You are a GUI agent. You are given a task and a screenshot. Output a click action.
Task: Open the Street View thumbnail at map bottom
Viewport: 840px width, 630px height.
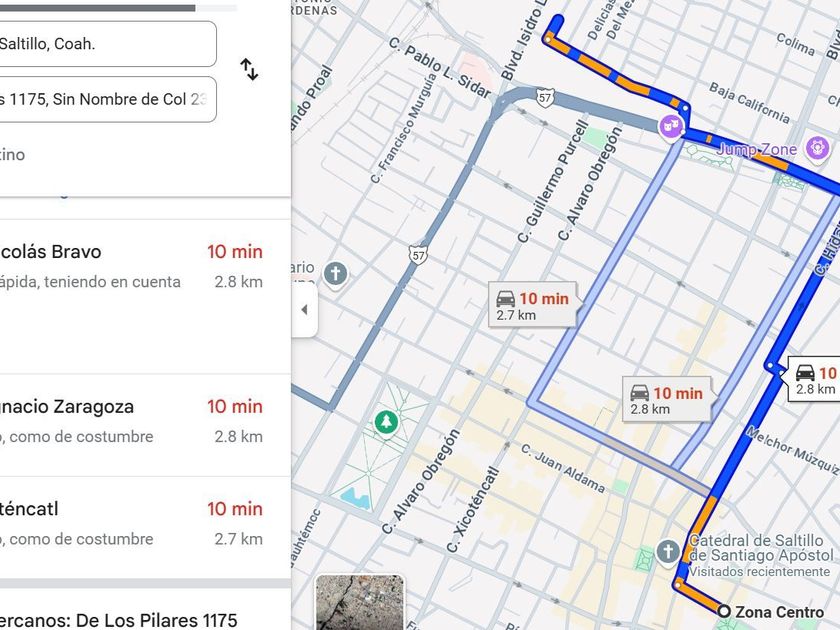click(x=359, y=602)
